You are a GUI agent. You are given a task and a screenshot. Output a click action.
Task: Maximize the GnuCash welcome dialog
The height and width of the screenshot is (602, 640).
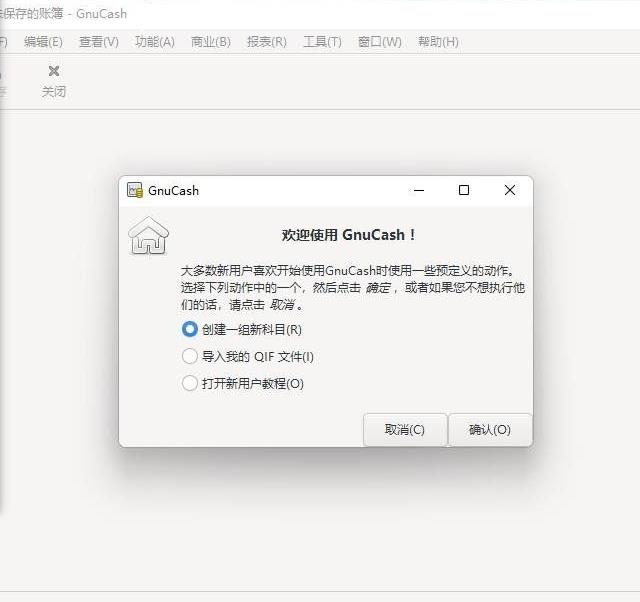tap(464, 190)
